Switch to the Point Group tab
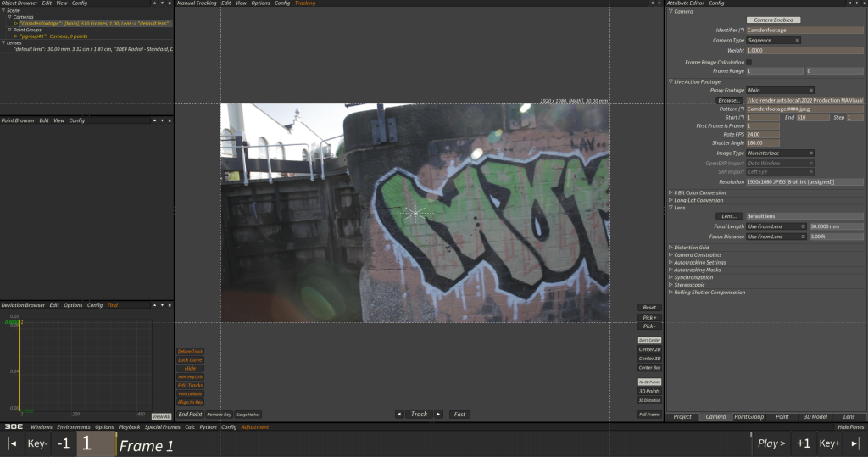 [x=749, y=417]
